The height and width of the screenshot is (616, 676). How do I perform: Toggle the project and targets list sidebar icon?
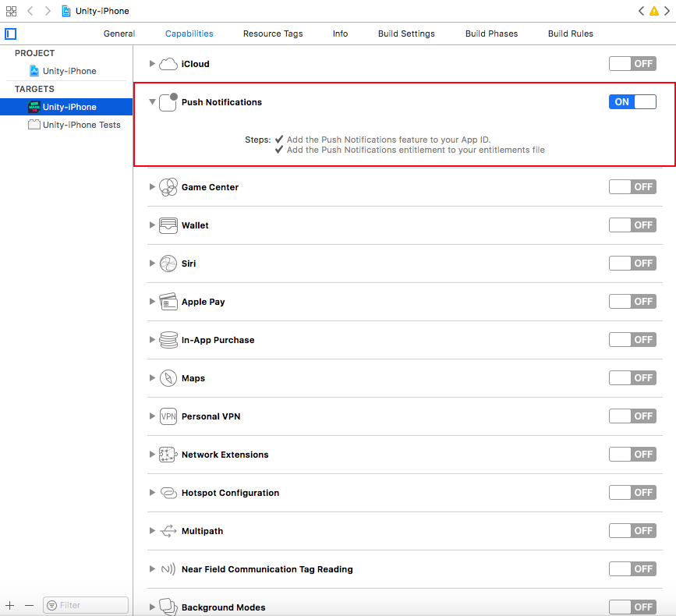point(11,34)
